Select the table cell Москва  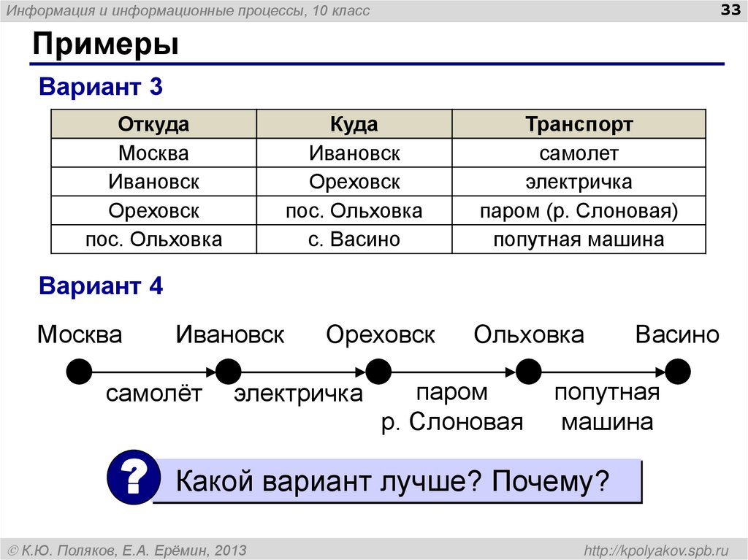[x=153, y=152]
